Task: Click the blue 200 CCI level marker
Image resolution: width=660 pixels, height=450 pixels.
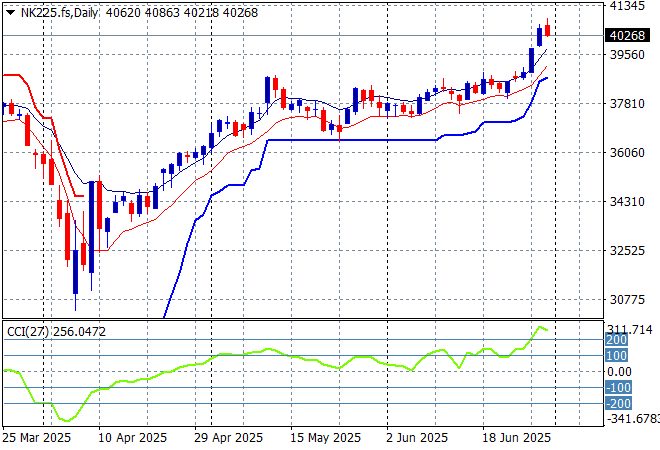Action: point(615,341)
